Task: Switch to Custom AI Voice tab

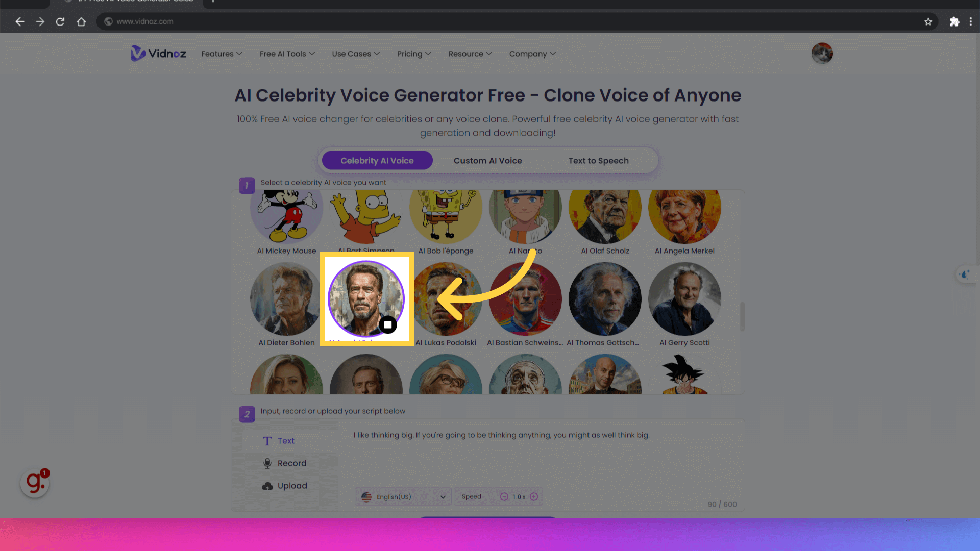Action: coord(488,160)
